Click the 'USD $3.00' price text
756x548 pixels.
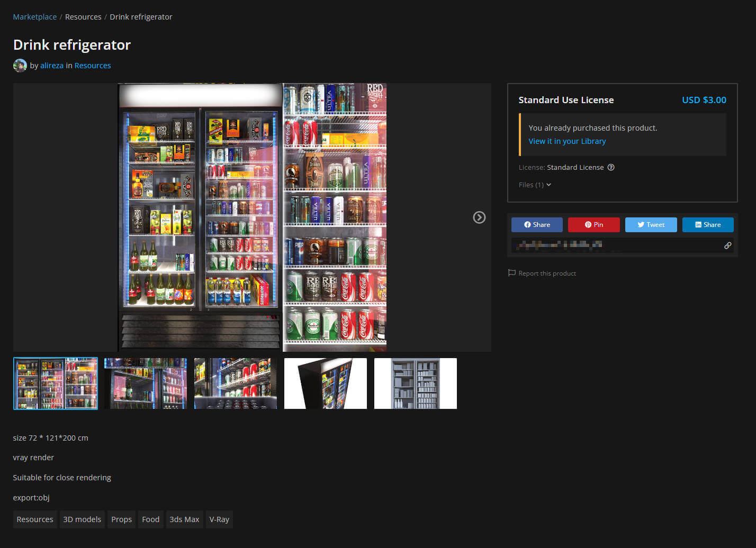(x=704, y=100)
